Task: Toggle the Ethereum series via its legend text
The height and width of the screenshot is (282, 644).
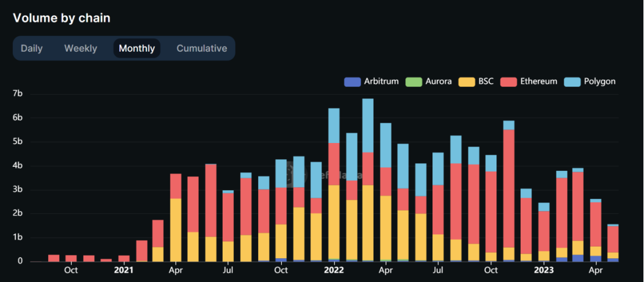Action: [x=539, y=81]
